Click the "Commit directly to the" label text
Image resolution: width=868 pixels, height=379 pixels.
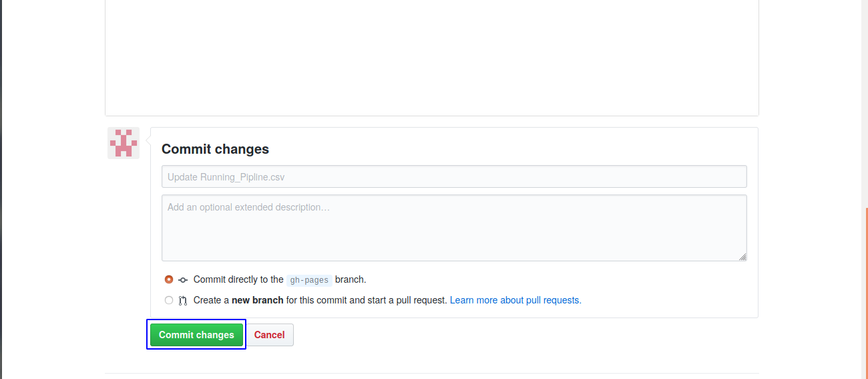click(238, 279)
